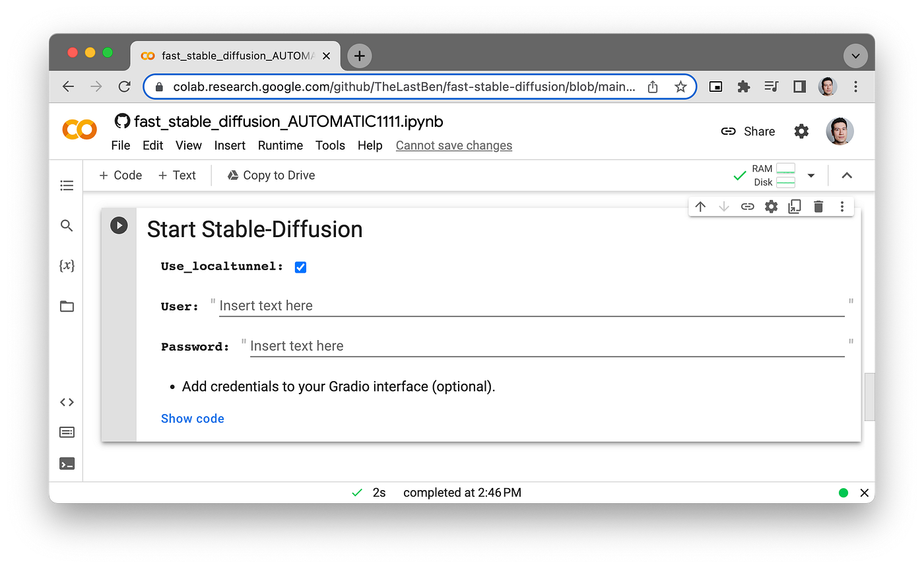924x568 pixels.
Task: Click the User text input field
Action: 531,306
